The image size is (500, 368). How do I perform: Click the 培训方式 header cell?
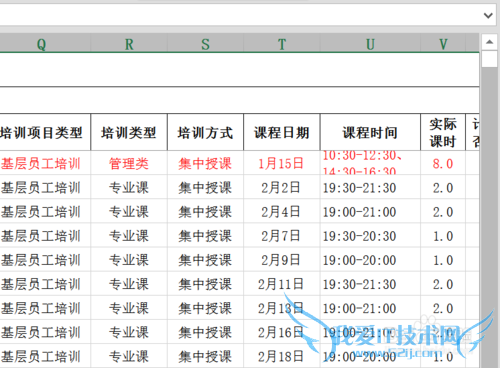pyautogui.click(x=205, y=132)
